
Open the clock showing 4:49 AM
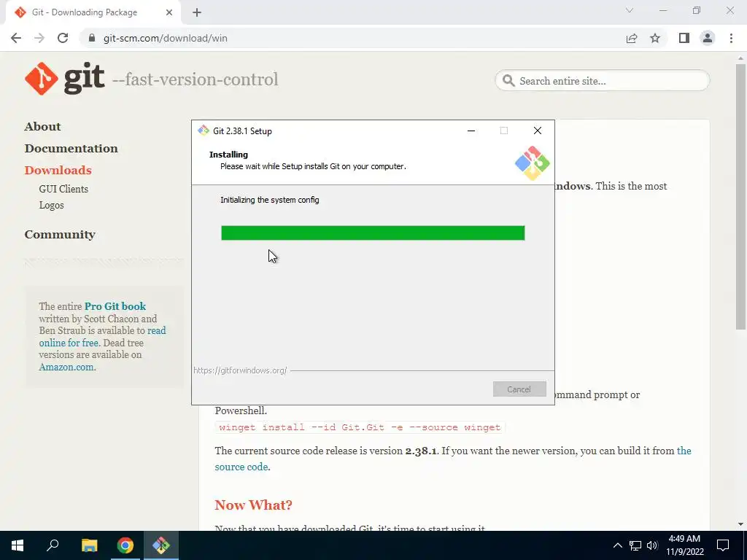point(684,545)
